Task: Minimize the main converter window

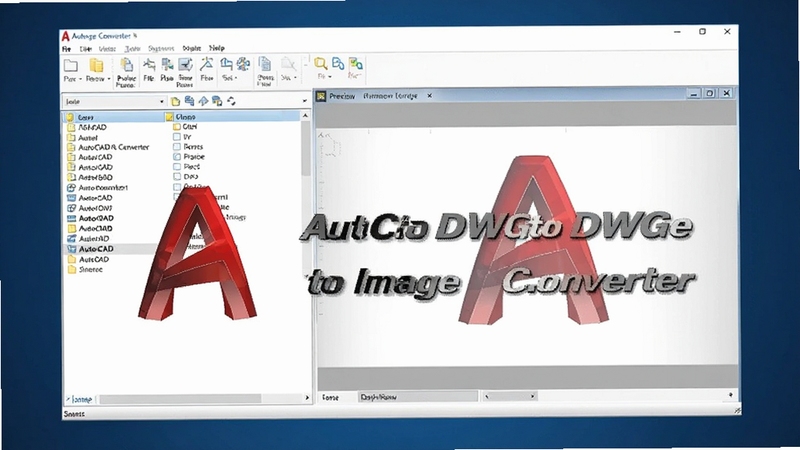Action: click(x=678, y=32)
